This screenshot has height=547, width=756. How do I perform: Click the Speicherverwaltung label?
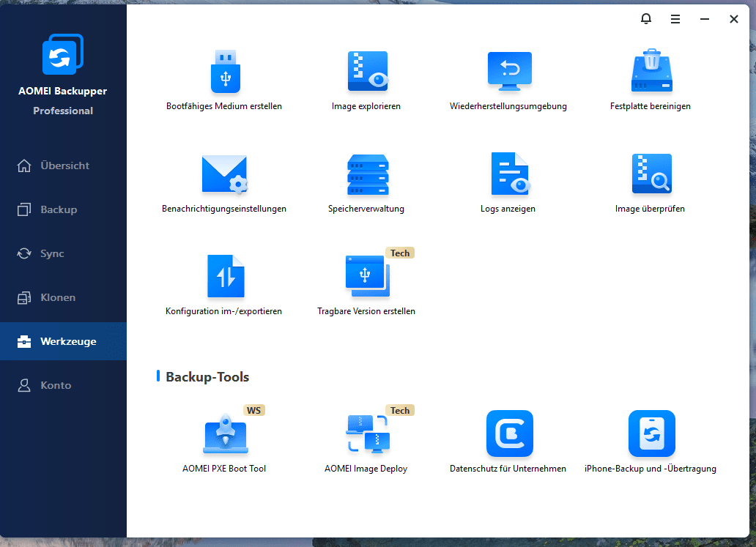tap(366, 209)
